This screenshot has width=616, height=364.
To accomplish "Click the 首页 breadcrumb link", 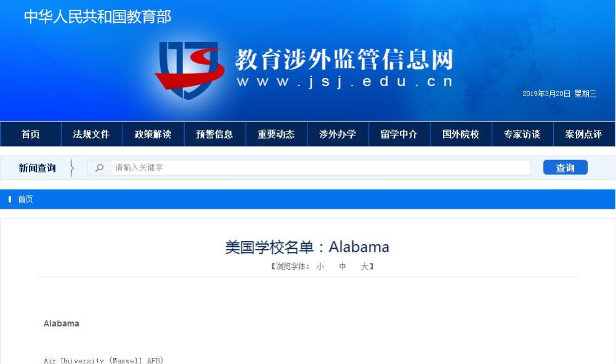I will coord(25,200).
